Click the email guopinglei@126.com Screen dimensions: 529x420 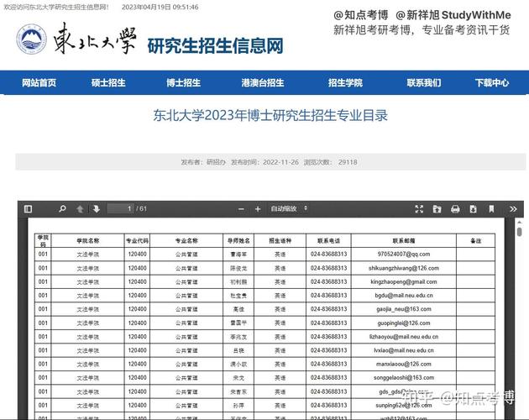click(x=404, y=323)
